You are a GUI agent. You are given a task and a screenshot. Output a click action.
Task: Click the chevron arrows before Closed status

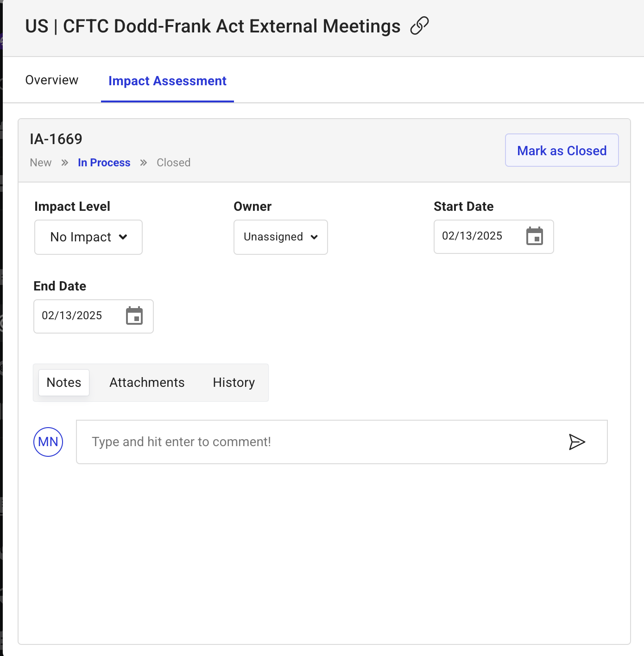click(144, 163)
